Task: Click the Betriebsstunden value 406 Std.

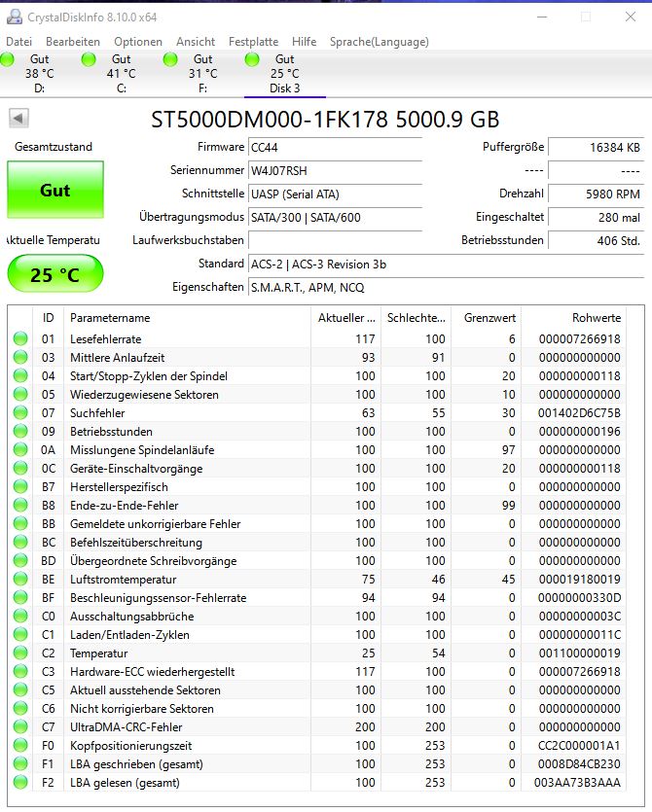Action: (596, 240)
